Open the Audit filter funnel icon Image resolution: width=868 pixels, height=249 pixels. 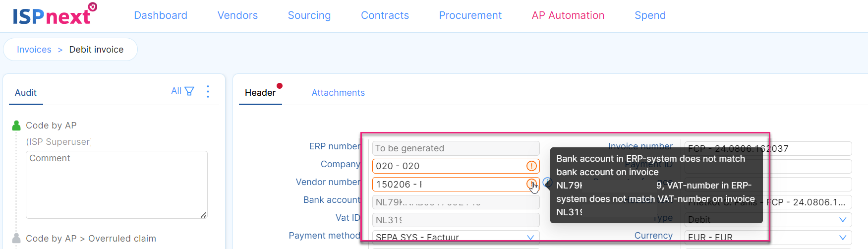click(189, 91)
